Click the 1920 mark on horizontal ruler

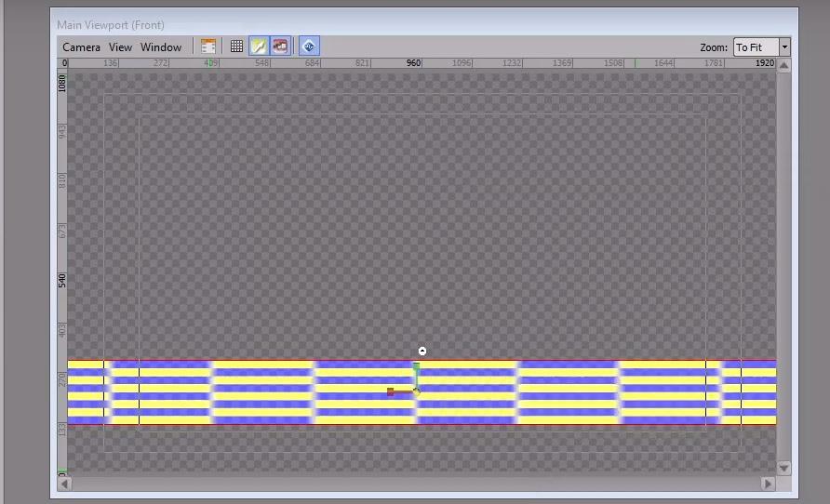coord(764,63)
